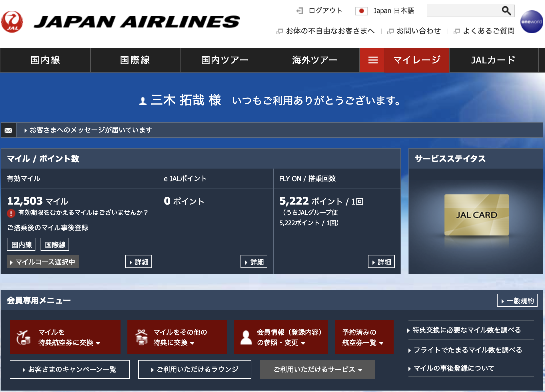
Task: Open the JALカード navigation tab
Action: [494, 60]
